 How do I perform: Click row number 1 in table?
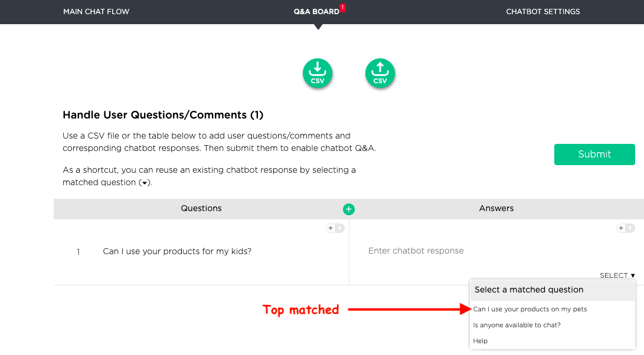(x=78, y=252)
